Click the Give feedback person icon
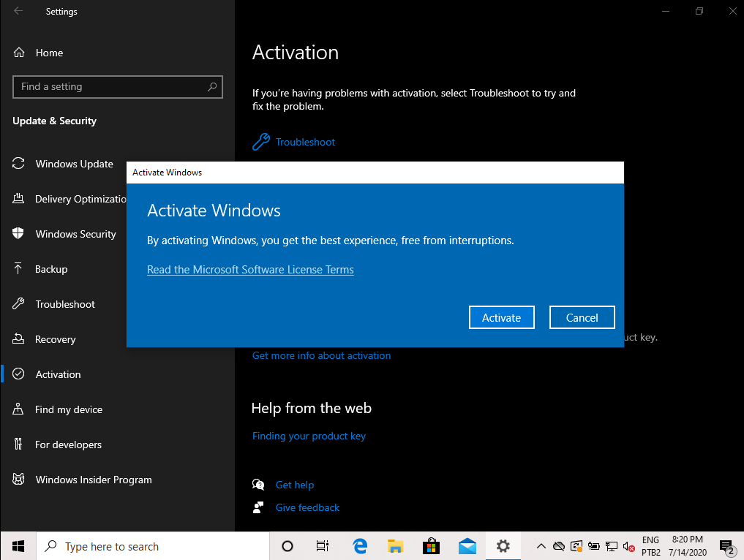The image size is (744, 560). coord(258,507)
